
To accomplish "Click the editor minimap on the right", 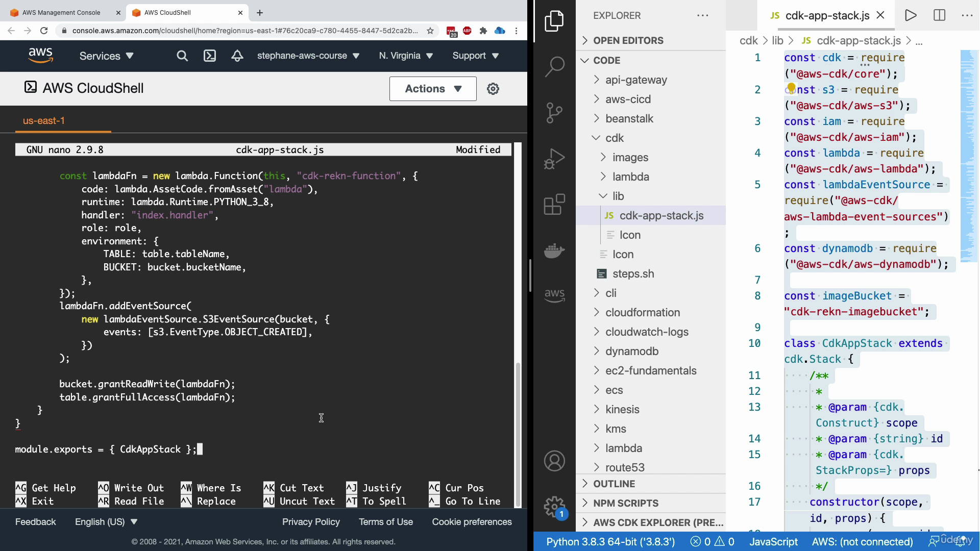I will pos(969,156).
